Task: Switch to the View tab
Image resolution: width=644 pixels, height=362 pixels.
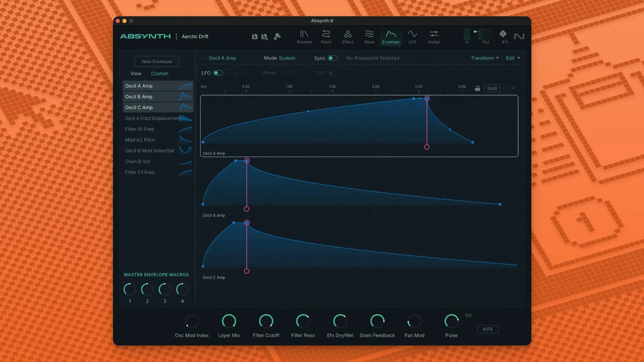Action: [x=136, y=74]
